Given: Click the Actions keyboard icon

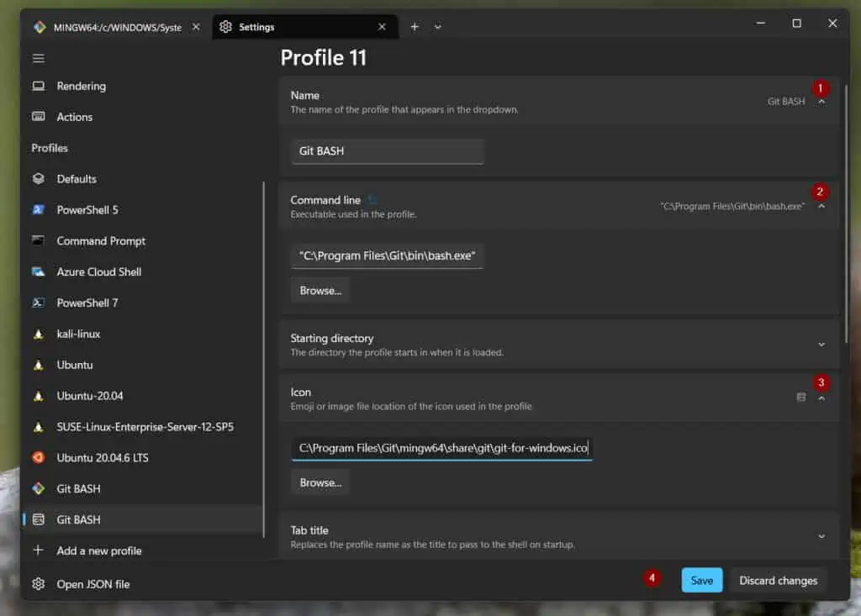Looking at the screenshot, I should click(39, 116).
